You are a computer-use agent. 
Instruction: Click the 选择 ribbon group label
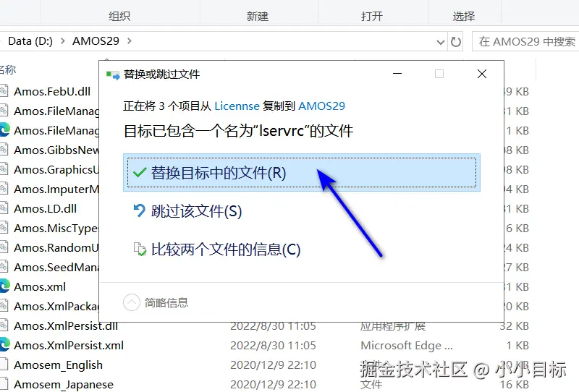[464, 16]
